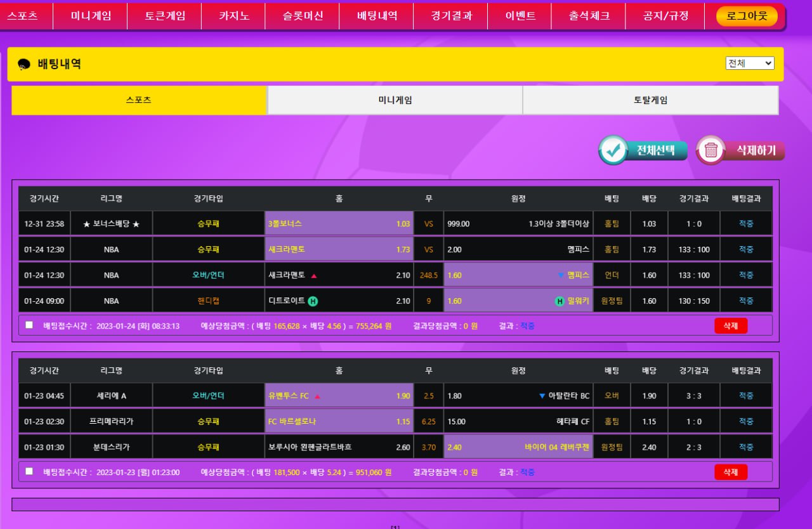Check the box for 2023-01-24 bet slip
The width and height of the screenshot is (812, 529).
pyautogui.click(x=29, y=325)
